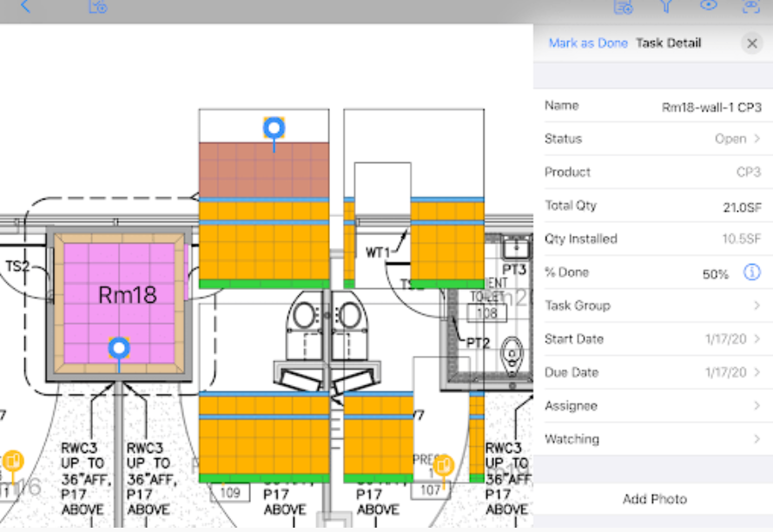This screenshot has height=532, width=773.
Task: Click the sheet list icon beside the filter
Action: pos(623,7)
